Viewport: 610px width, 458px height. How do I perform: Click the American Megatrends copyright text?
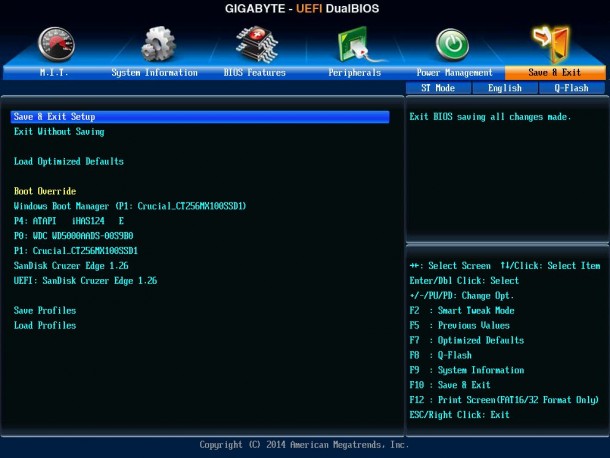304,445
